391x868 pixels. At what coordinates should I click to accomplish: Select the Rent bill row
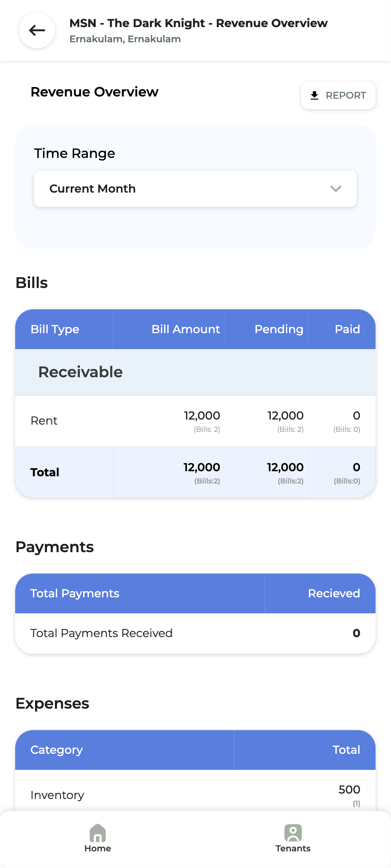(195, 421)
